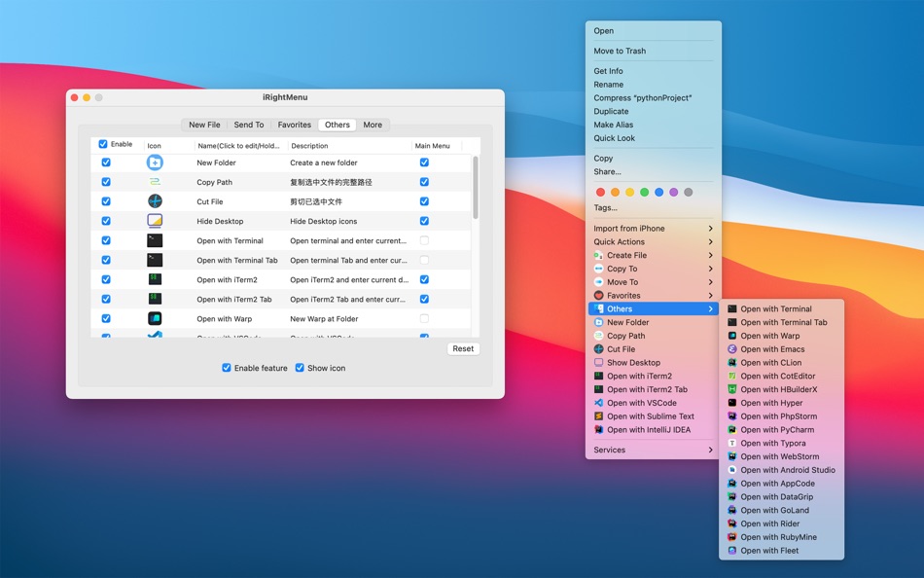
Task: Check Main Menu for Open with Terminal Tab
Action: pyautogui.click(x=424, y=260)
